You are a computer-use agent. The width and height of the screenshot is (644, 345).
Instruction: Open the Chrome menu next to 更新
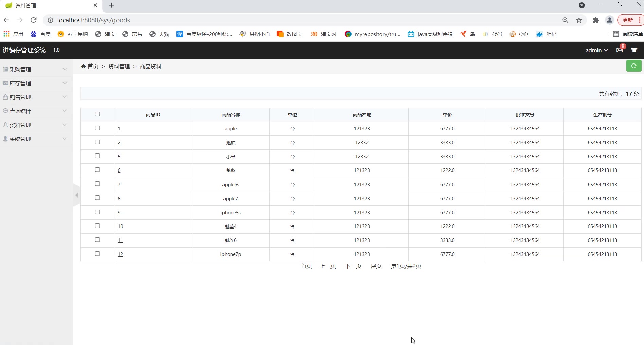click(x=640, y=20)
